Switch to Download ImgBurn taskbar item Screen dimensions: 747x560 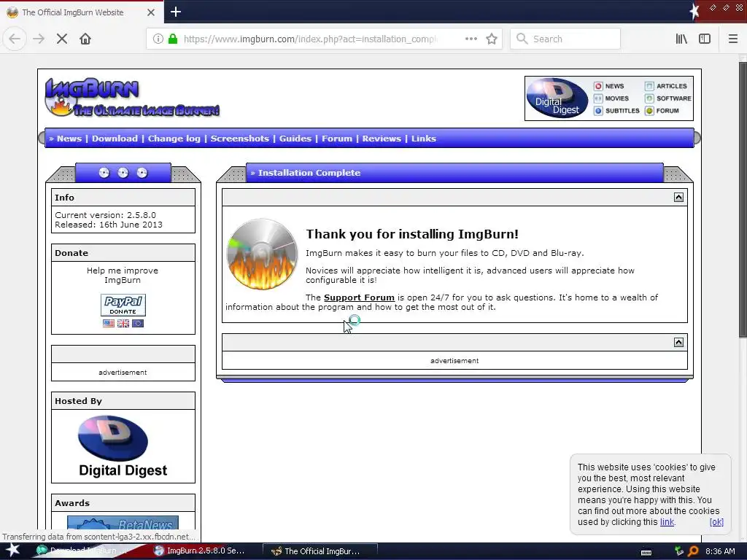[83, 551]
